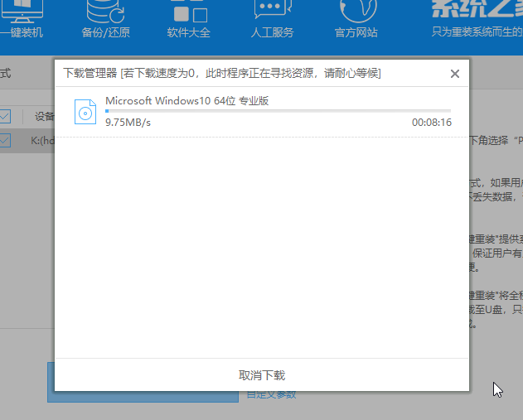Open the 自定义参数 link
Image resolution: width=523 pixels, height=420 pixels.
(271, 394)
